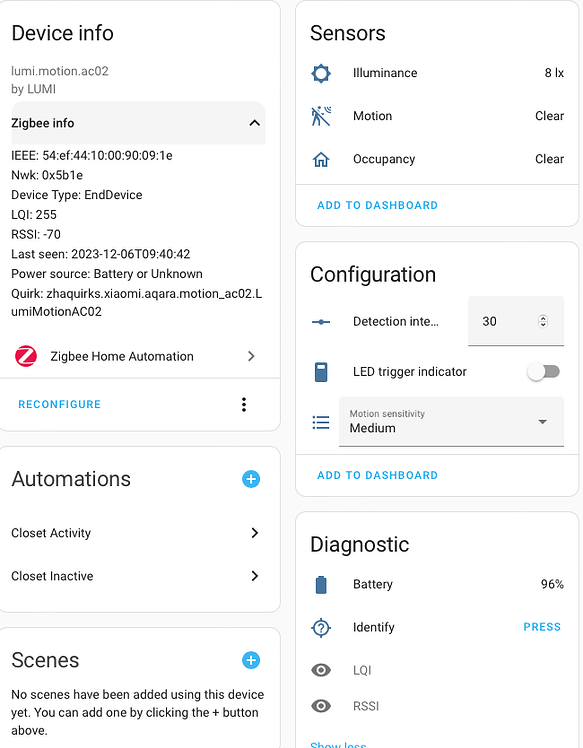
Task: Click the Zigbee logo icon
Action: [26, 356]
